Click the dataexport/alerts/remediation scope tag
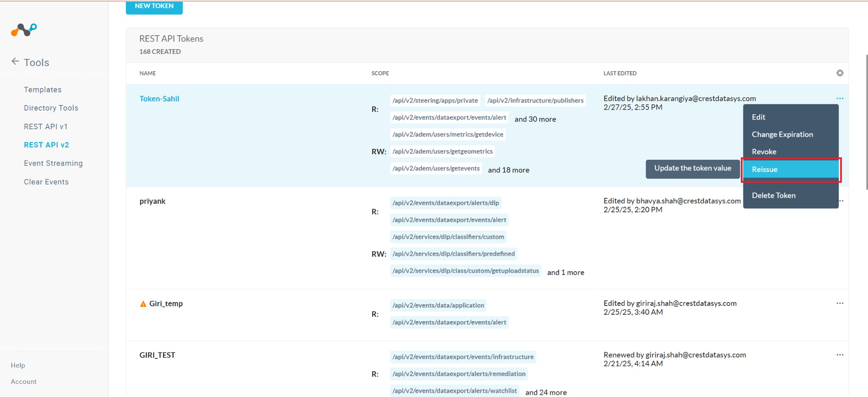This screenshot has width=868, height=397. pyautogui.click(x=459, y=374)
